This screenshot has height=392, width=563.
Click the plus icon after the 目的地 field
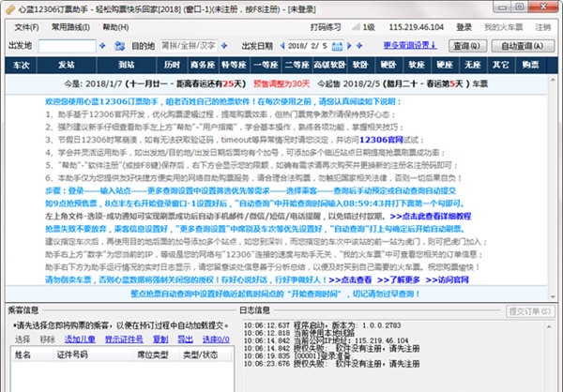pyautogui.click(x=224, y=46)
